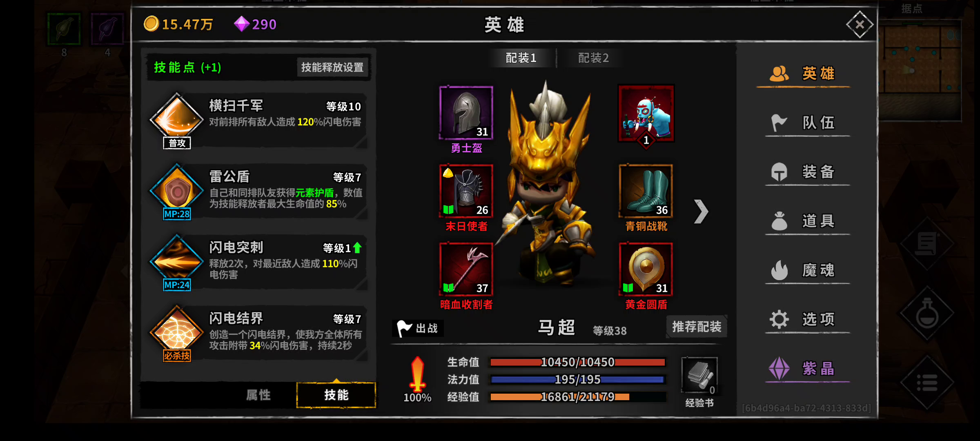Viewport: 980px width, 441px height.
Task: Toggle the 出战 deploy flag
Action: (418, 328)
